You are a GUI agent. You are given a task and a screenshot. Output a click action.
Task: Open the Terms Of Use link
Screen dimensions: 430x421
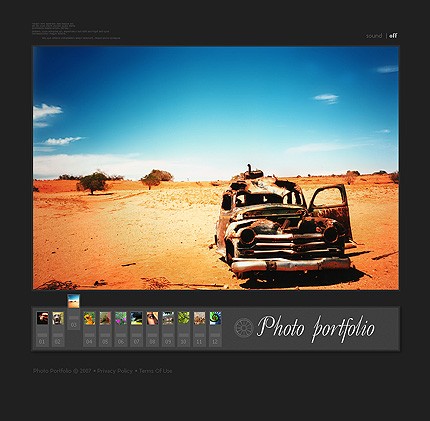coord(156,371)
